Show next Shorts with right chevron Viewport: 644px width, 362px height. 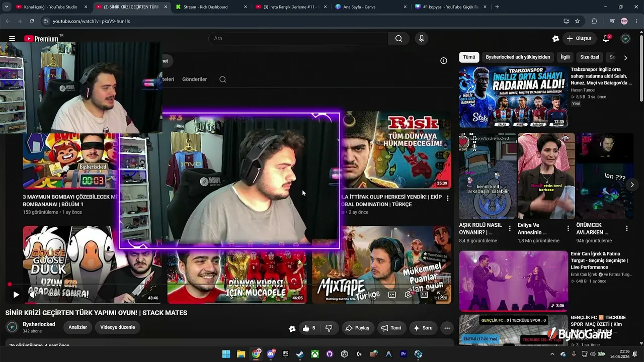[x=632, y=185]
